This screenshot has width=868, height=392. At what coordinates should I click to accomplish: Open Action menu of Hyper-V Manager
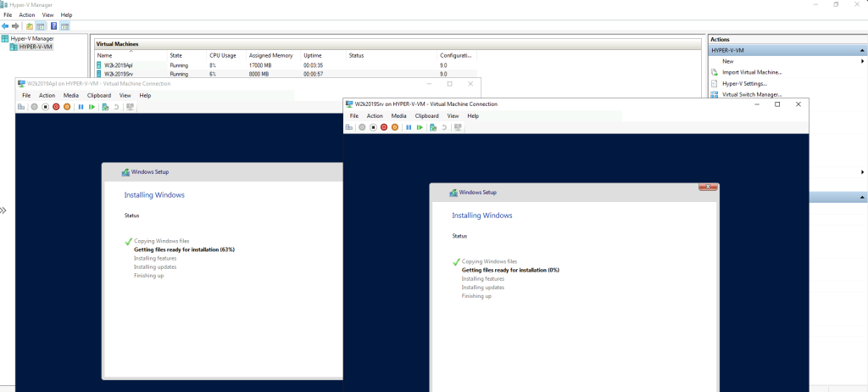tap(27, 15)
